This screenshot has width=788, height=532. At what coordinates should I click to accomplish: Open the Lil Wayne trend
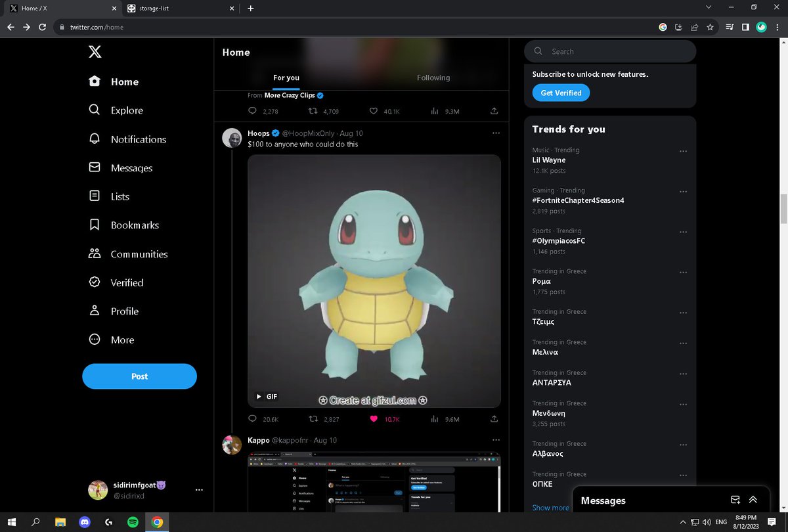coord(548,160)
